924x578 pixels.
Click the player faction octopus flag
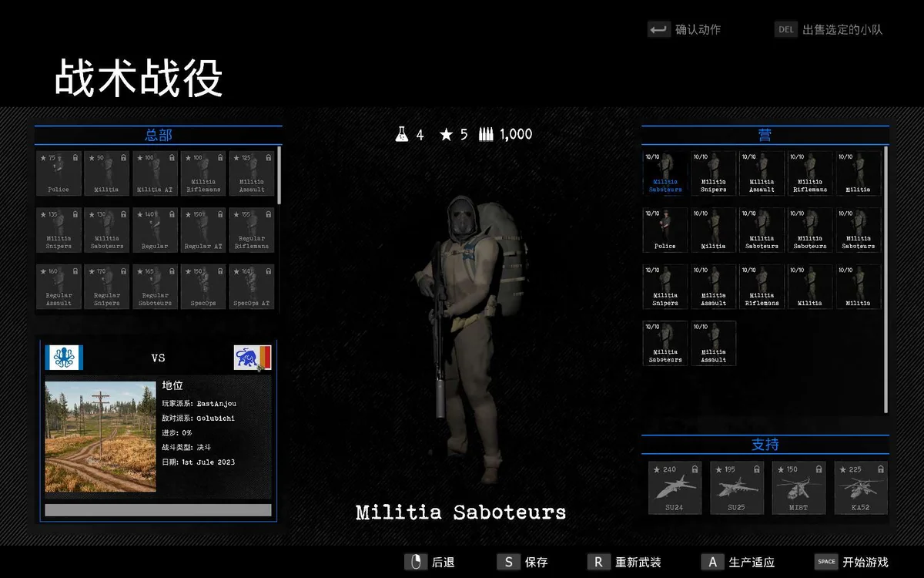[64, 357]
